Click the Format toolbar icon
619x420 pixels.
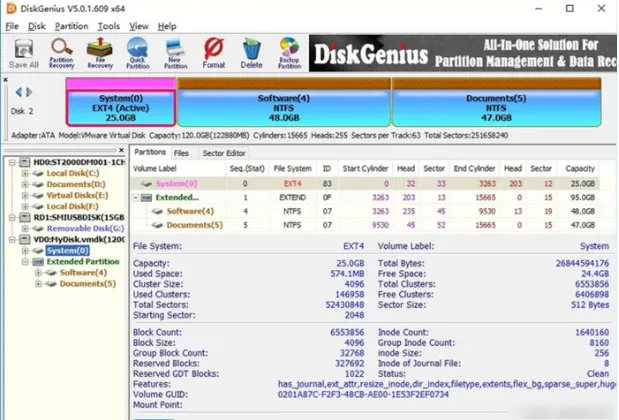[213, 52]
